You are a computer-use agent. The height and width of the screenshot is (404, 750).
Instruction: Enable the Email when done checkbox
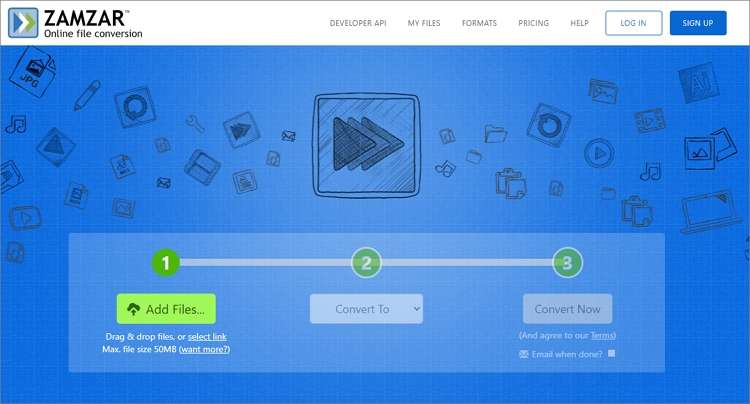coord(611,353)
